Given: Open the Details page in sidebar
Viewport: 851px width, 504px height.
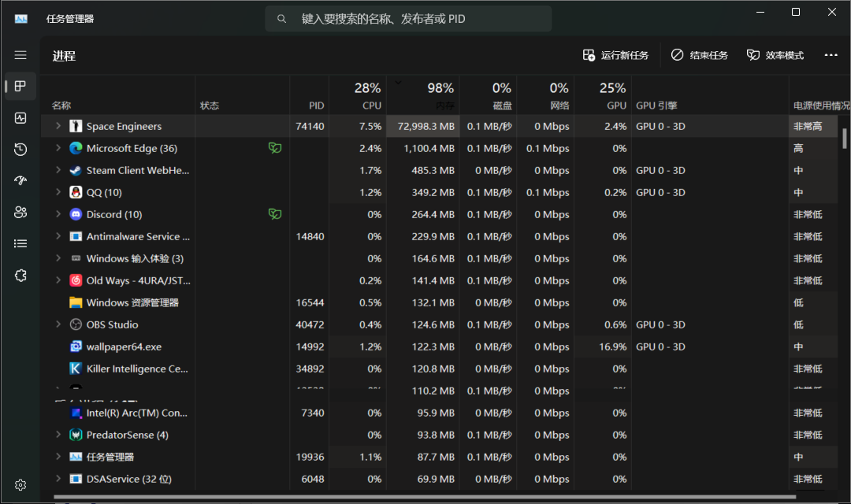Looking at the screenshot, I should point(20,243).
